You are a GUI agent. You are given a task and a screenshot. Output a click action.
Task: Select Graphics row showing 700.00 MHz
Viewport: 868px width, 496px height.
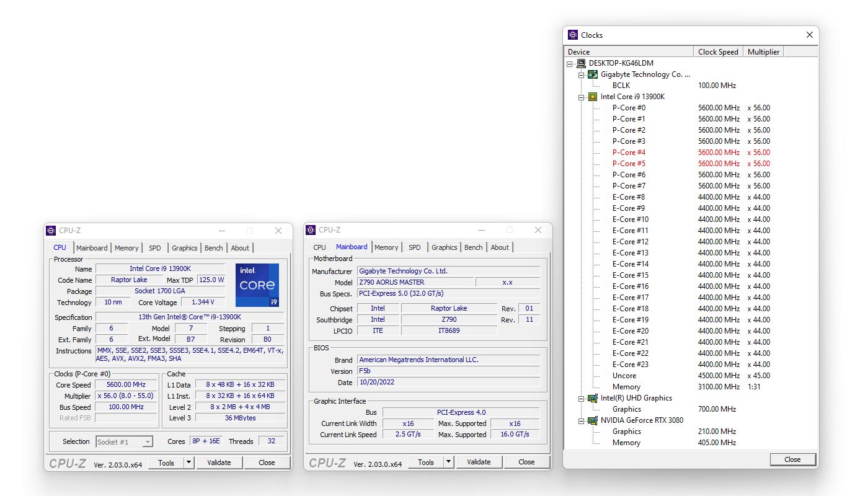click(x=627, y=409)
